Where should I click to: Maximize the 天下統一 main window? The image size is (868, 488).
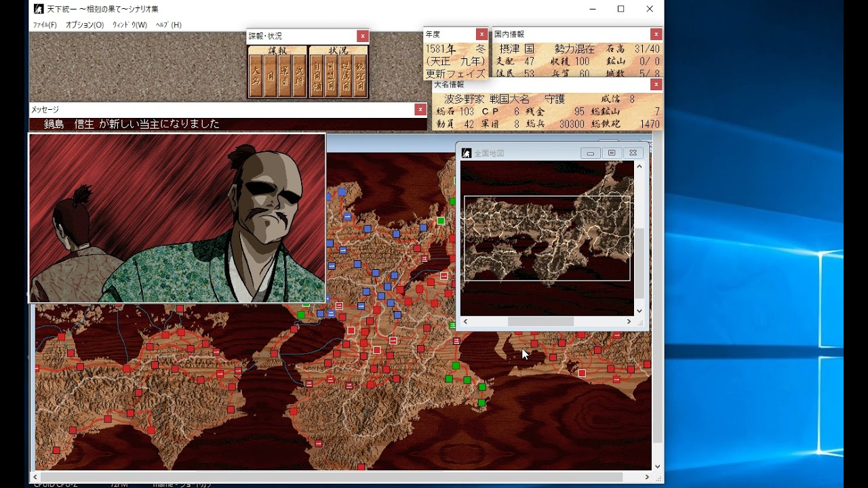[620, 9]
